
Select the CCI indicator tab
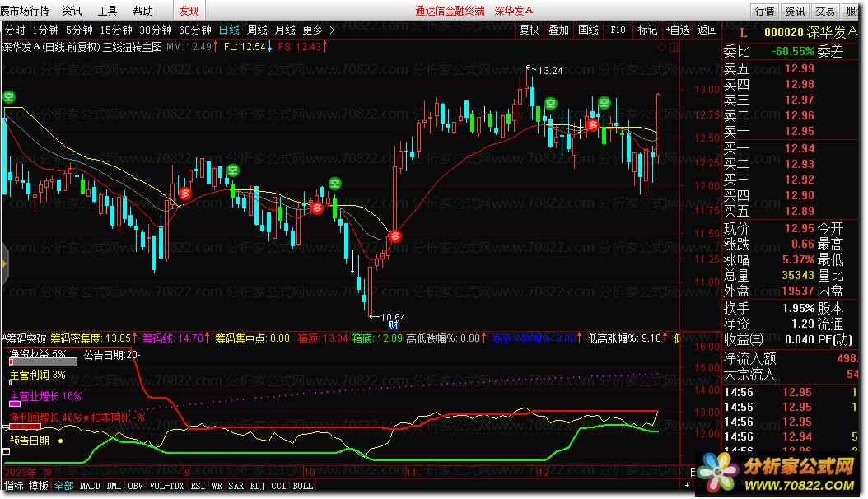[x=278, y=486]
